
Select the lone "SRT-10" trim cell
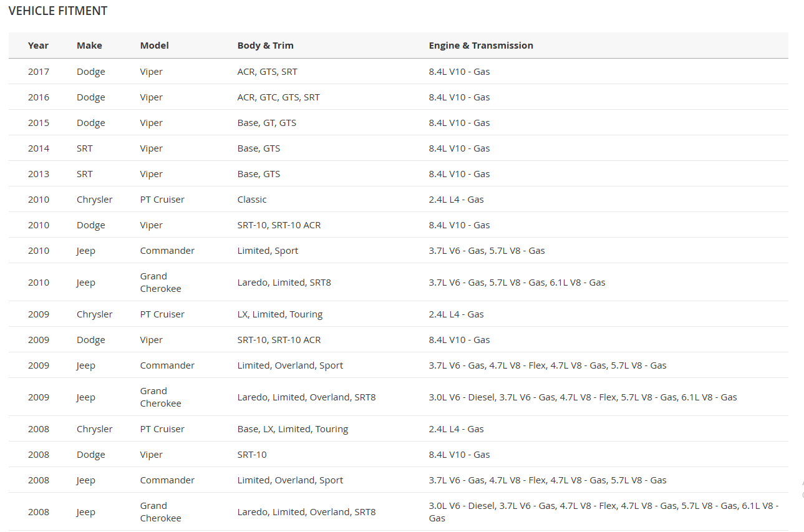tap(252, 455)
